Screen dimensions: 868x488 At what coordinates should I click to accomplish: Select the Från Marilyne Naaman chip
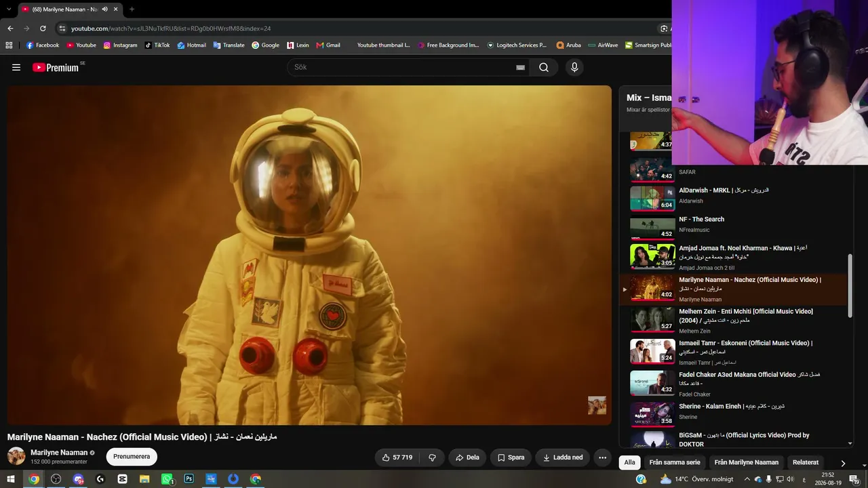747,462
